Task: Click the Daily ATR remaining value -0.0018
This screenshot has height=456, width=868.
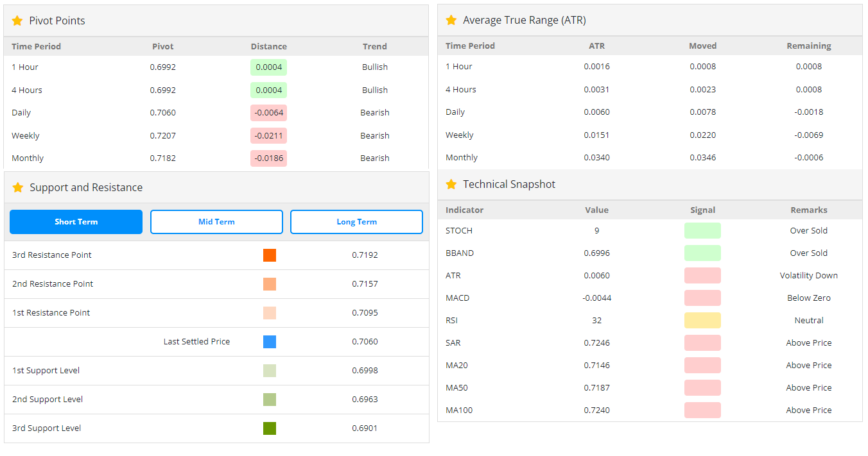Action: coord(808,112)
